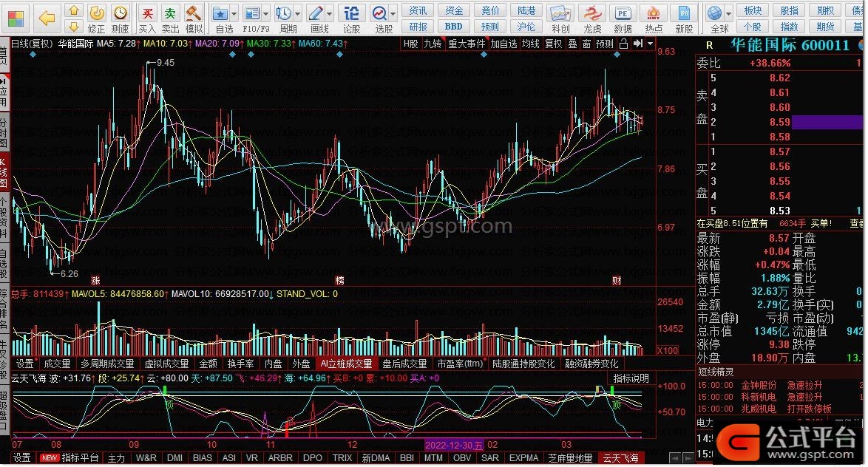Toggle the 重大事件 major events markers
The image size is (868, 467).
click(x=466, y=44)
